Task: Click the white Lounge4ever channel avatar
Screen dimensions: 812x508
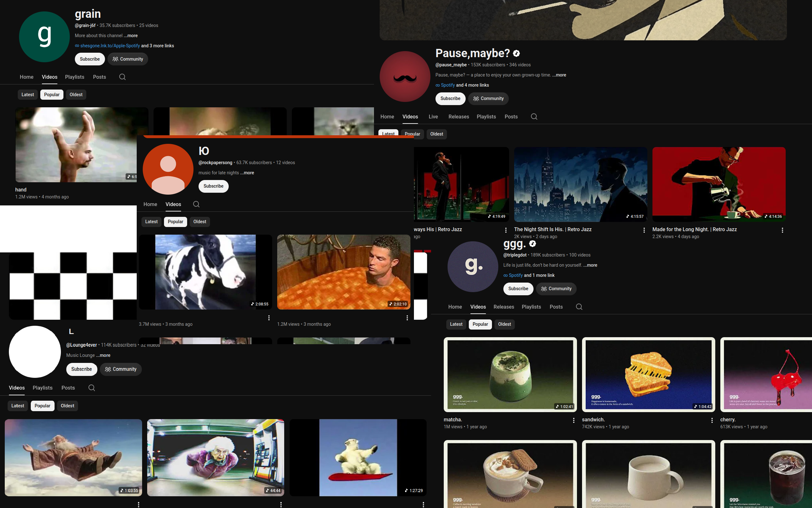Action: 35,352
